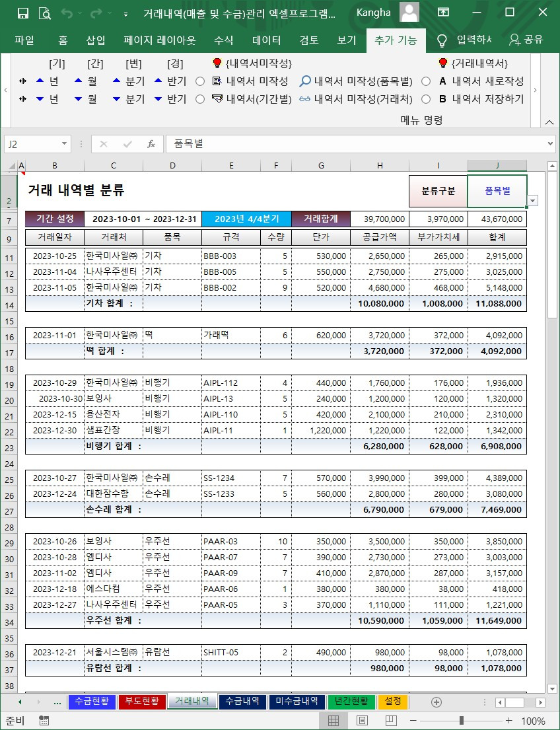Switch to Page Break Preview icon

(x=390, y=721)
